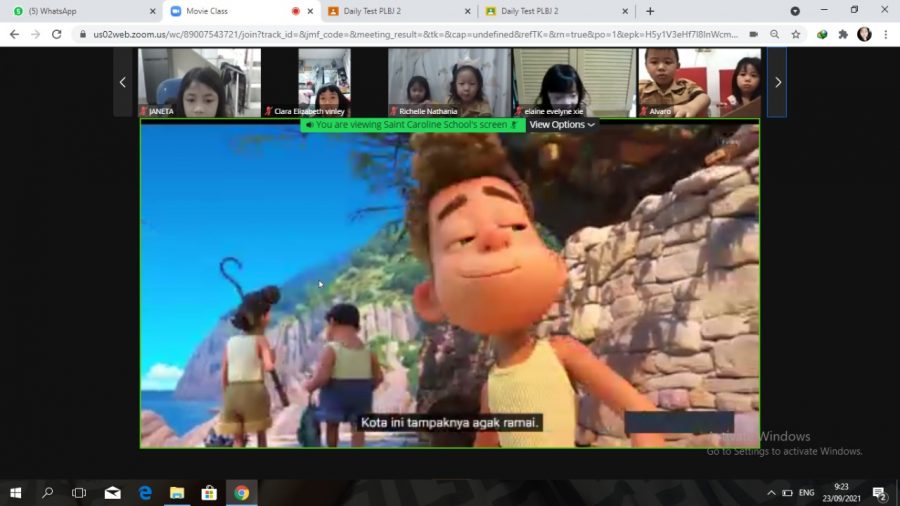
Task: Open the Chrome three-dot menu
Action: pyautogui.click(x=885, y=34)
